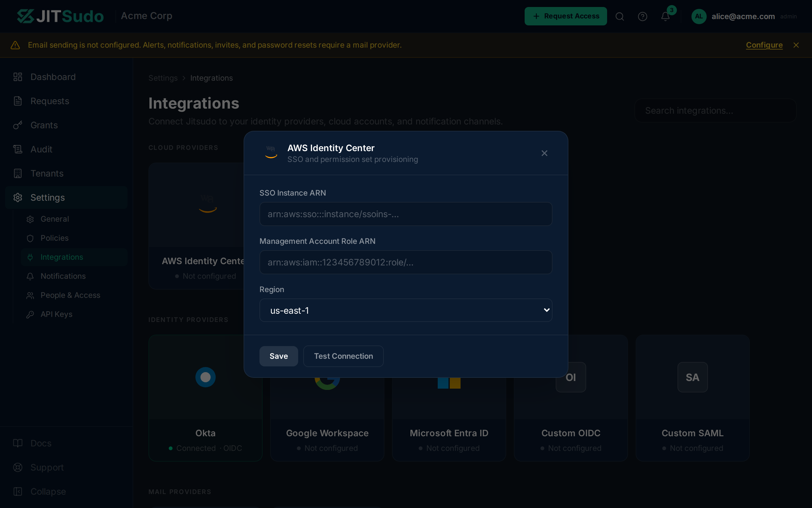812x508 pixels.
Task: Click the Integrations plug icon
Action: (x=30, y=257)
